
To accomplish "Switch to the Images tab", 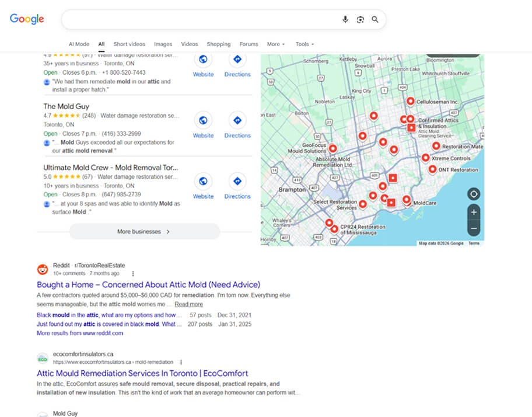I will pyautogui.click(x=163, y=44).
